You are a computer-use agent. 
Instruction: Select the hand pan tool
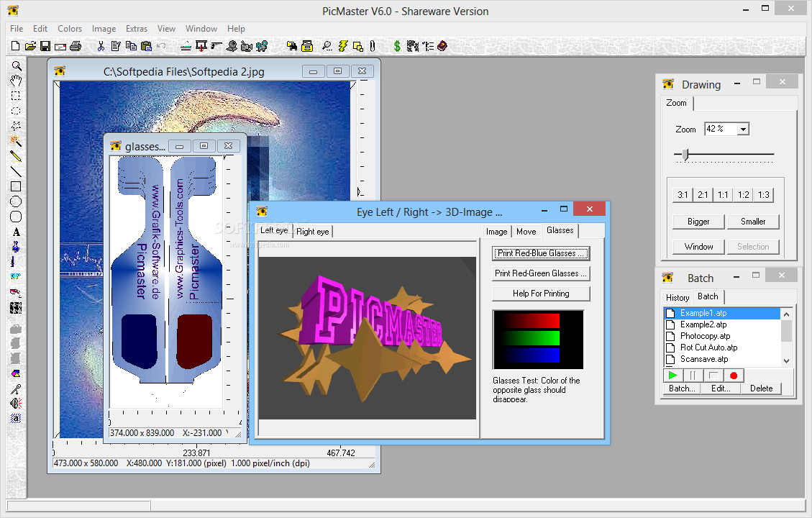click(16, 81)
